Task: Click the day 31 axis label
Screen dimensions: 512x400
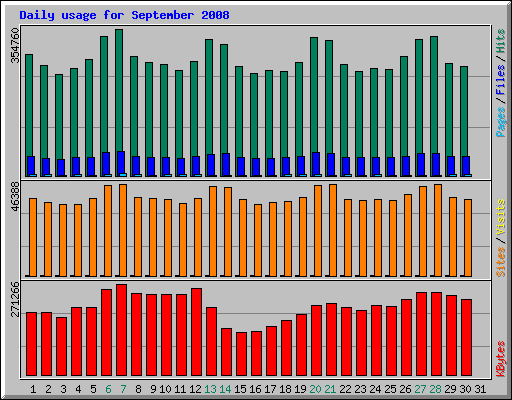Action: click(x=480, y=389)
